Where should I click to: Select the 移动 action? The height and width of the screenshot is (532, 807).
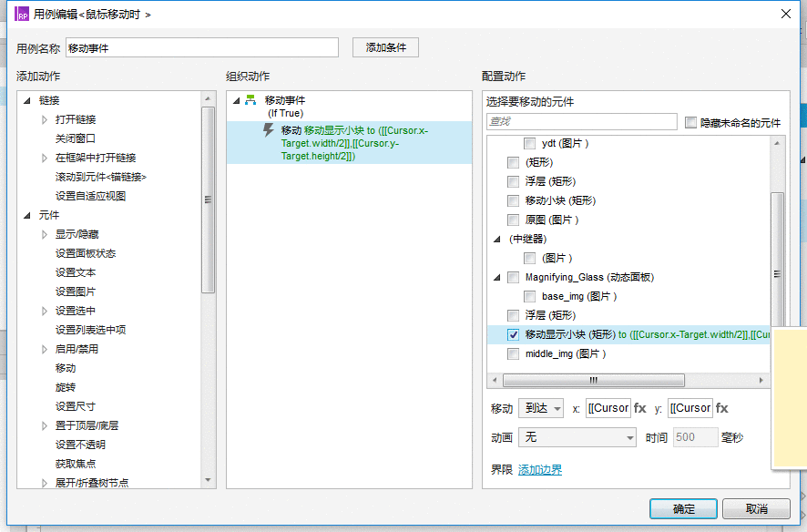click(66, 368)
